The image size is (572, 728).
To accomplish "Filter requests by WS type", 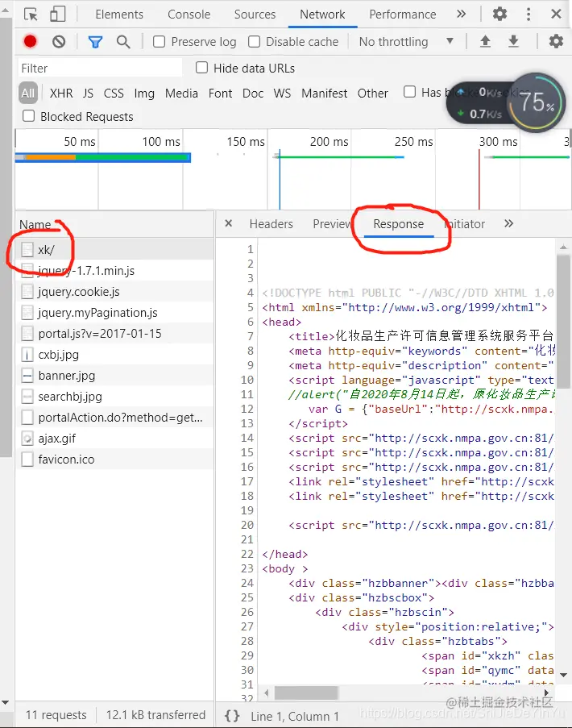I will (x=282, y=94).
